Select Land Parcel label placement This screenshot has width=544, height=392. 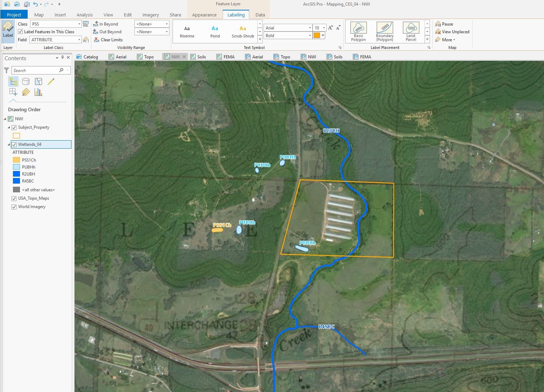[x=411, y=31]
